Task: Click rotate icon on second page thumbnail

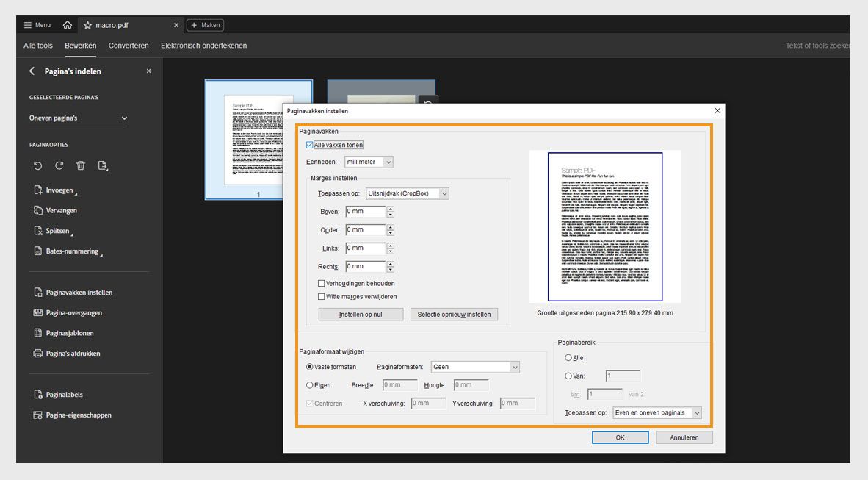Action: 428,101
